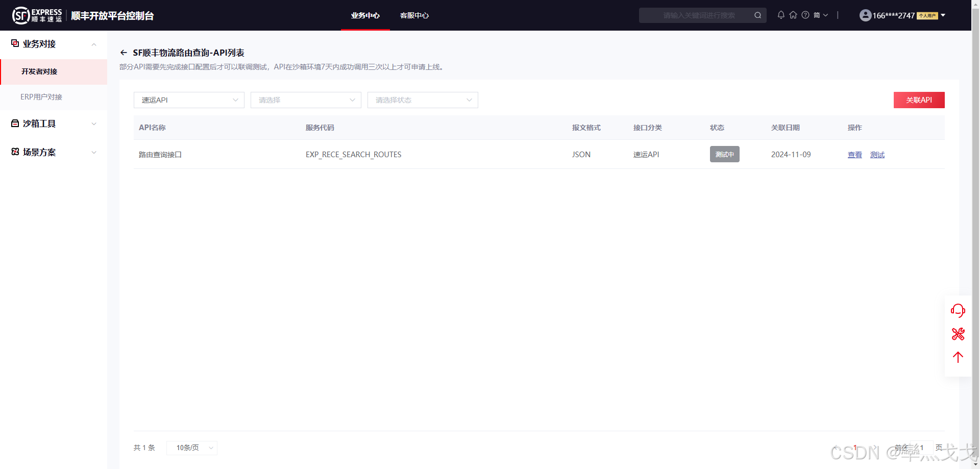Click account name 166****2747

click(894, 16)
